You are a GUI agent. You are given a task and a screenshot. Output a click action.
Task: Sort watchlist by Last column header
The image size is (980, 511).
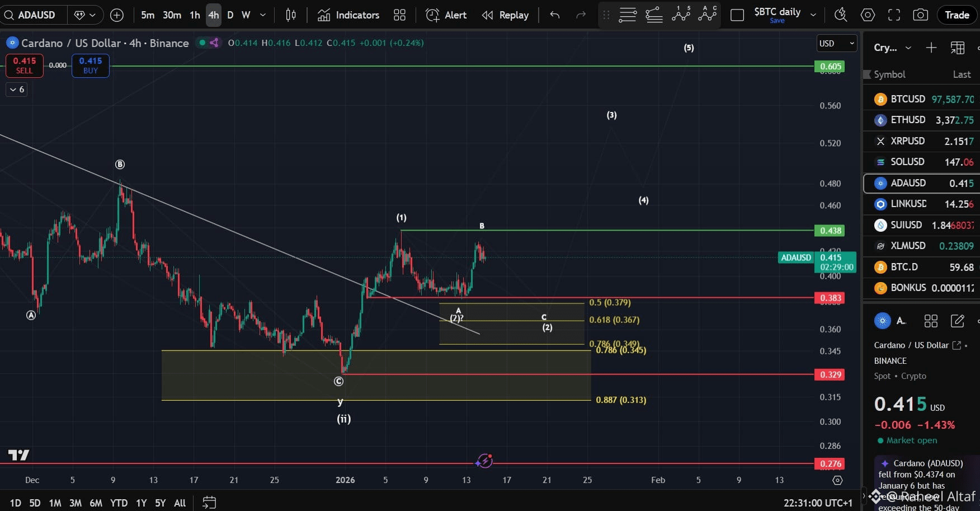click(x=962, y=74)
